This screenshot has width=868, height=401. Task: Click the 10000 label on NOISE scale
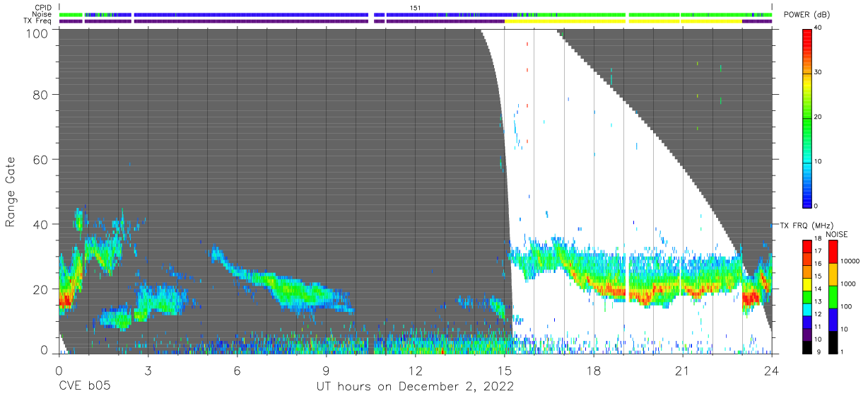(850, 260)
